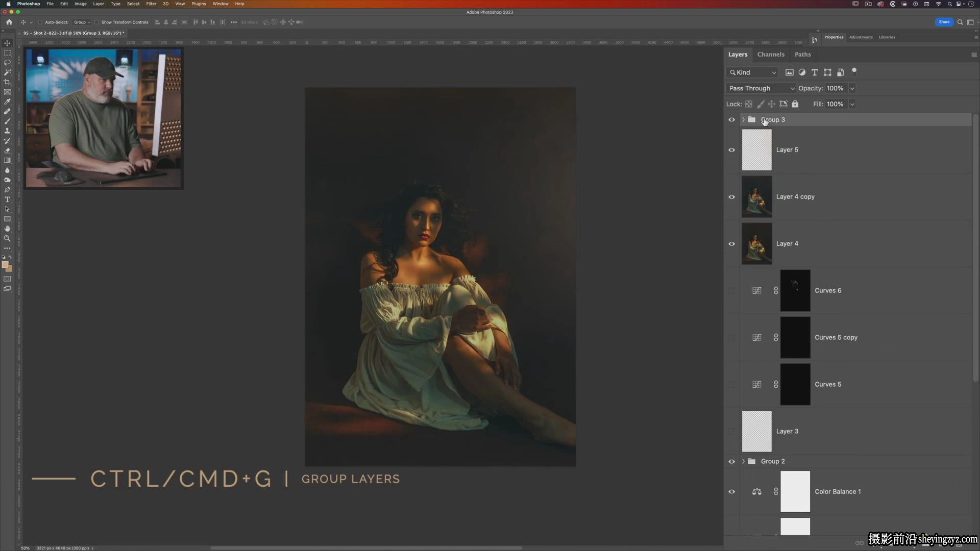The image size is (980, 551).
Task: Select the Eyedropper tool
Action: (x=7, y=102)
